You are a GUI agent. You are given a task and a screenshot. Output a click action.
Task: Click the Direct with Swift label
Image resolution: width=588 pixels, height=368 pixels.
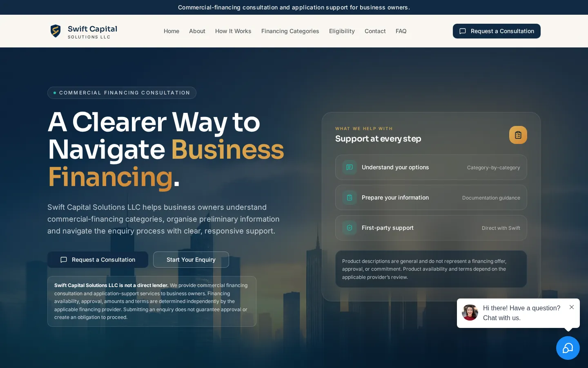click(501, 228)
